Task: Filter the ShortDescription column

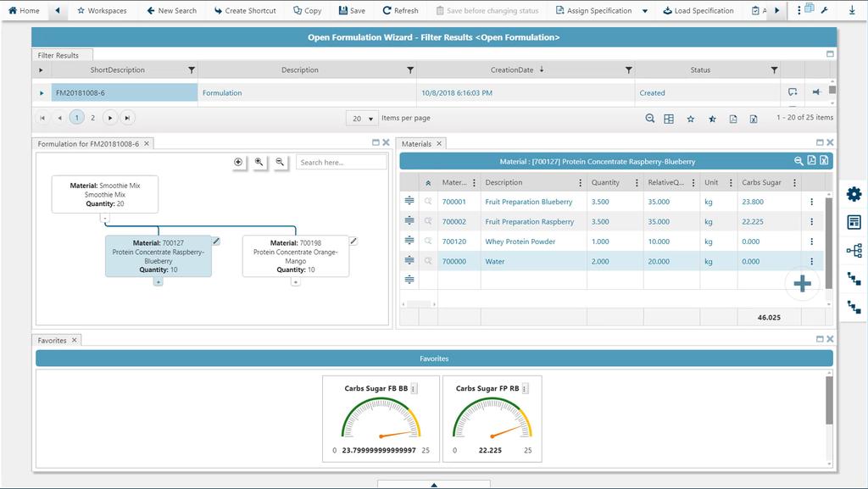Action: click(x=192, y=70)
